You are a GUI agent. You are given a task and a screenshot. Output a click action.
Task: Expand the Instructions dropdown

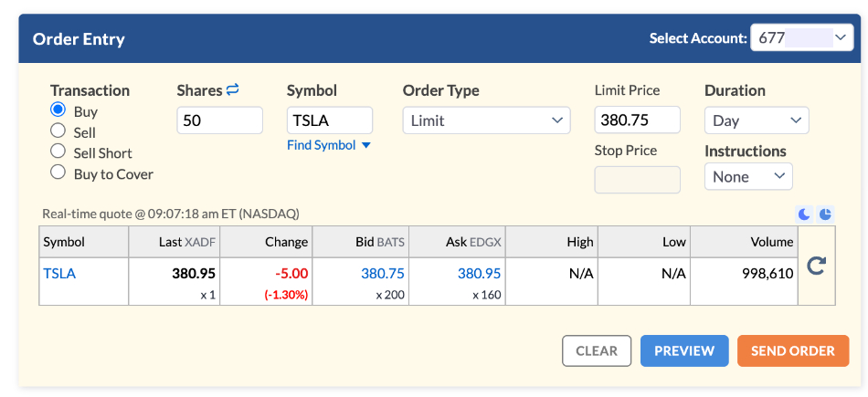coord(747,176)
